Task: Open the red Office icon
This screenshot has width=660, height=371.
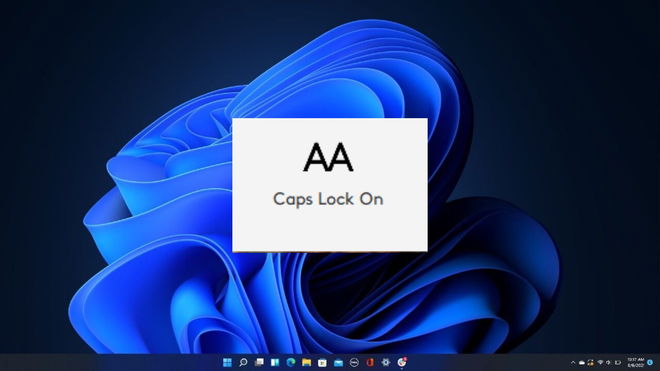Action: click(370, 362)
